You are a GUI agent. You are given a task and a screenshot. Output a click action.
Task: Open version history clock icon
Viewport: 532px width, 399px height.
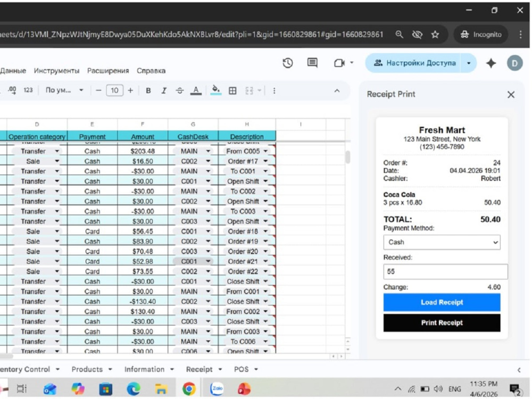point(288,63)
